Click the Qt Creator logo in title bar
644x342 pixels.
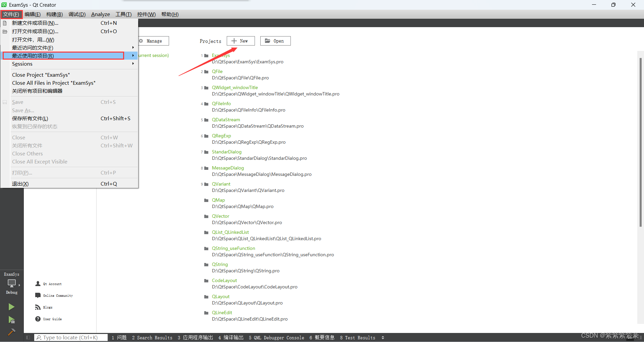4,5
